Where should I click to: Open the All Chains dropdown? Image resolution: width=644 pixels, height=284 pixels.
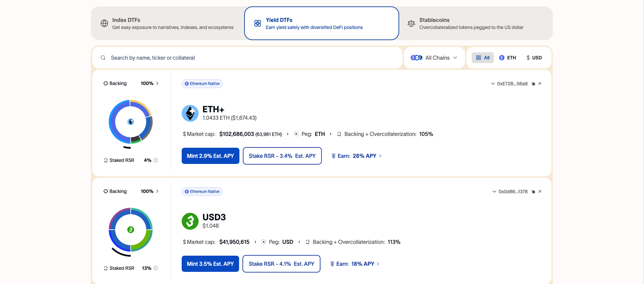(x=434, y=58)
